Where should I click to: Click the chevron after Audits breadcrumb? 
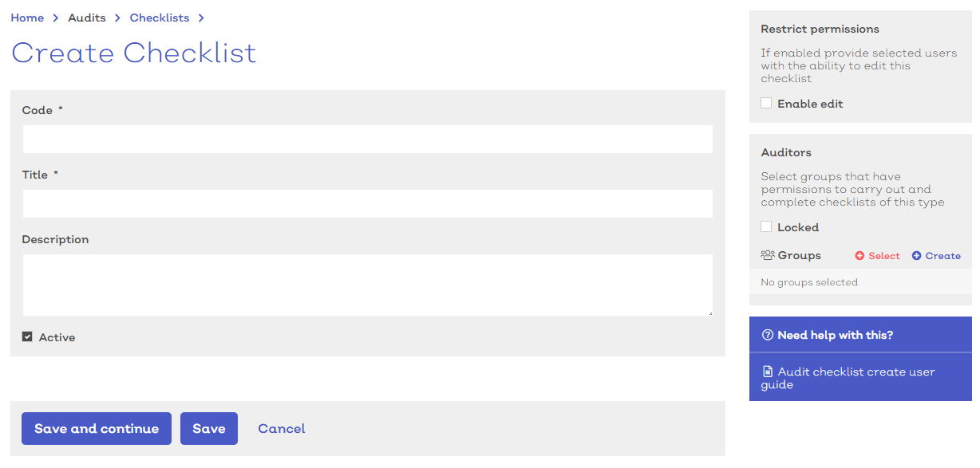pyautogui.click(x=117, y=18)
